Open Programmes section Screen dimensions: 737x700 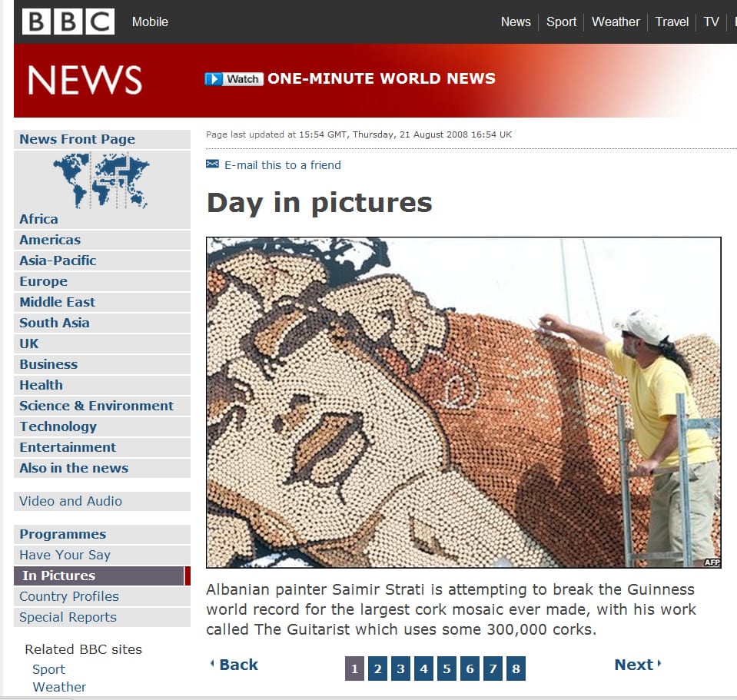(102, 534)
